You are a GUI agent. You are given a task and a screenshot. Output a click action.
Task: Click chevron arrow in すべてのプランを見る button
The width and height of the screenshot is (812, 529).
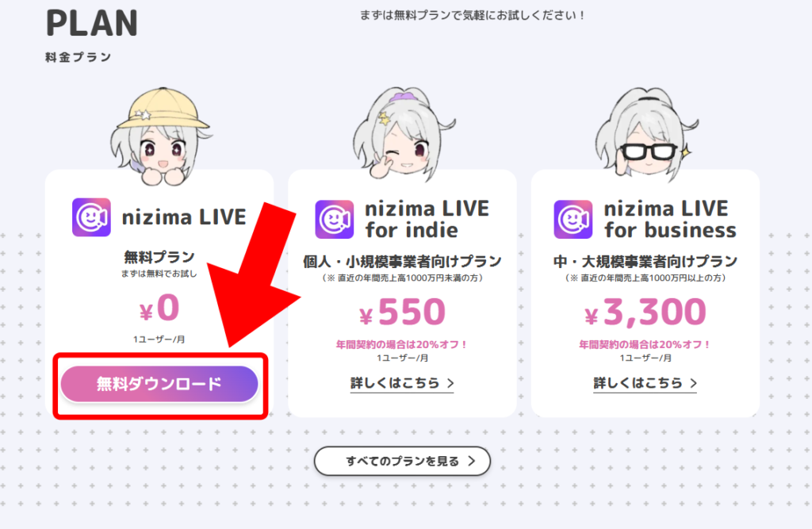click(x=471, y=461)
